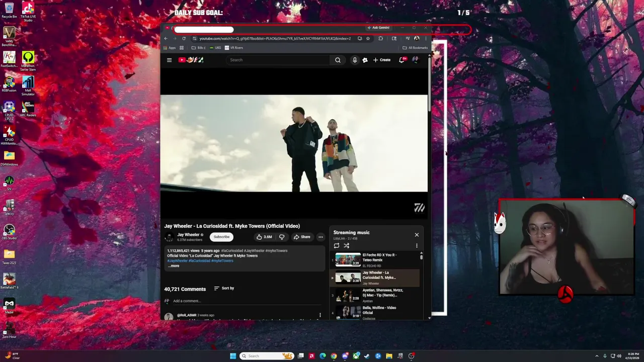Like the video with 3.6M thumbs-up
This screenshot has width=644, height=362.
(x=264, y=237)
